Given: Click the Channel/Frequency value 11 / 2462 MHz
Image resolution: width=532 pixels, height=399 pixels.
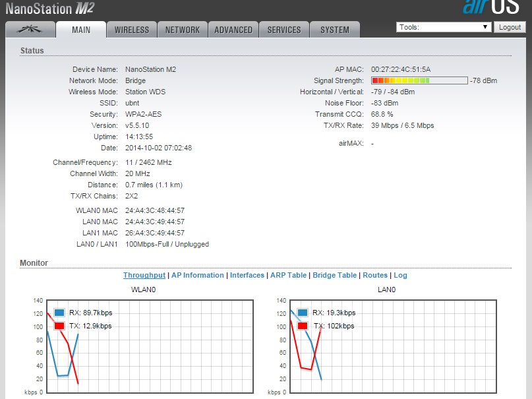Looking at the screenshot, I should [x=148, y=162].
